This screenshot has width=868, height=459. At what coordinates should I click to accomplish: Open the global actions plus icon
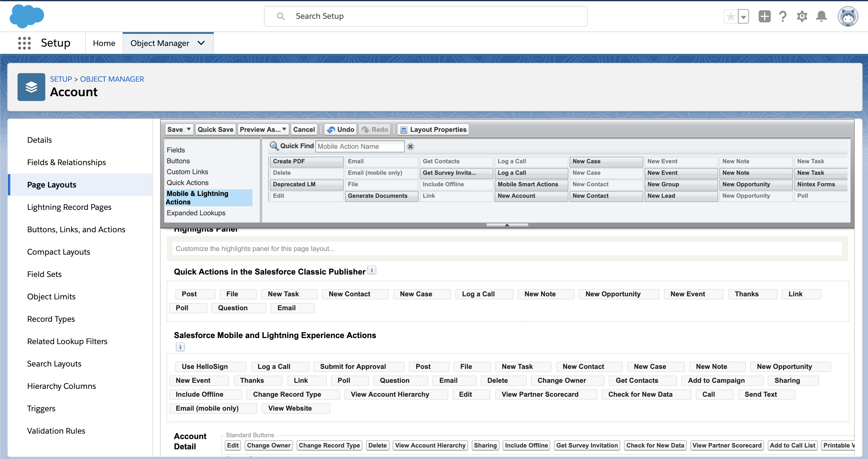[764, 16]
